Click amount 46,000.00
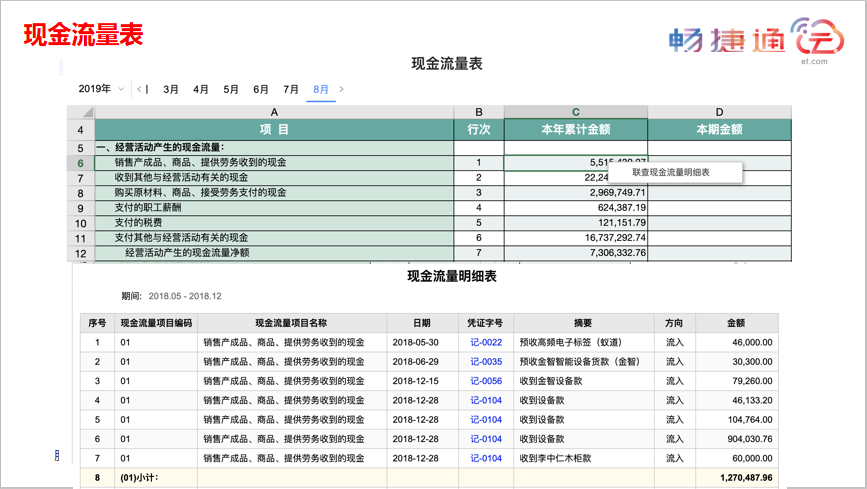This screenshot has height=489, width=867. 752,342
